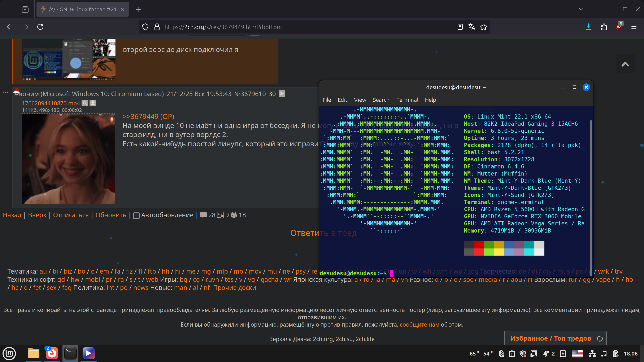
Task: Open the Firefox downloads panel
Action: point(588,27)
